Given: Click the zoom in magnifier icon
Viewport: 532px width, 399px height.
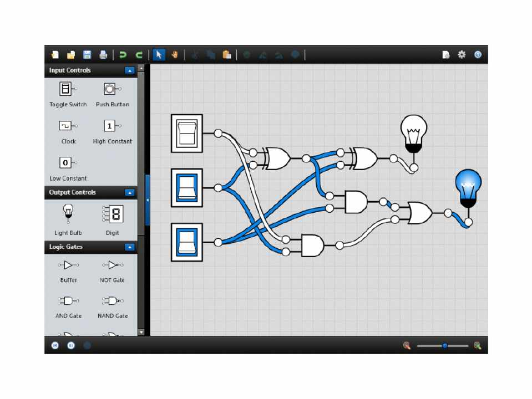Looking at the screenshot, I should [x=477, y=345].
